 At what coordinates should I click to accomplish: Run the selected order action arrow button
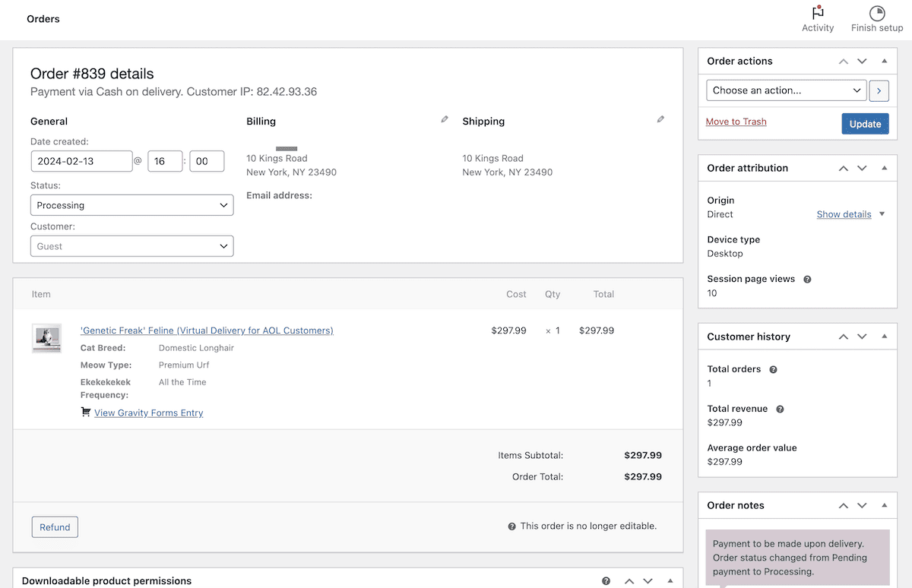click(x=879, y=90)
